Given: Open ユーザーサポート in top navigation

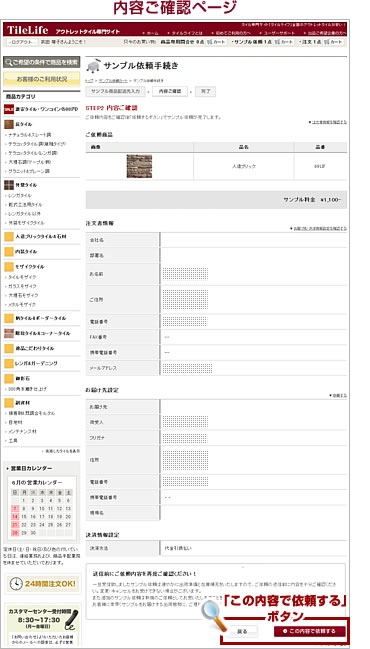Looking at the screenshot, I should [x=279, y=33].
